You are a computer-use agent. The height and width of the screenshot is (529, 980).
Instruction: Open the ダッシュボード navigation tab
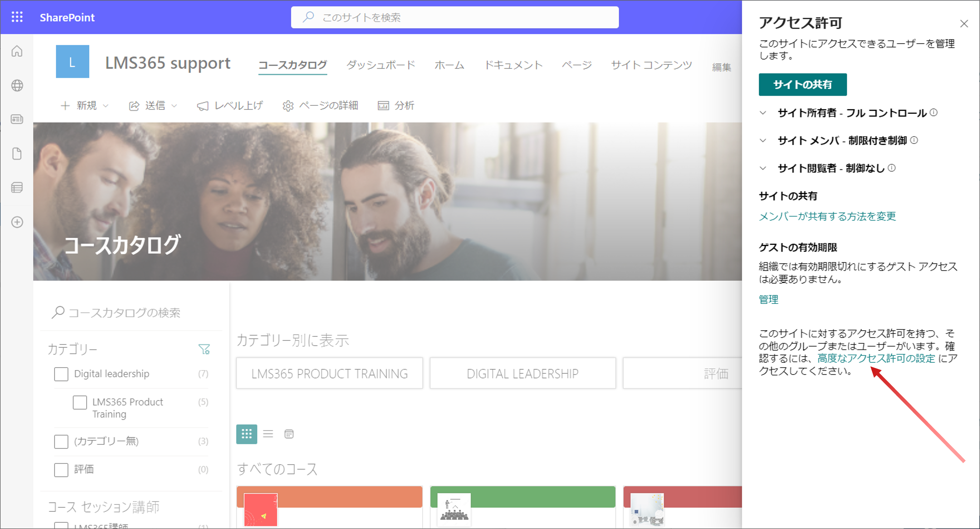381,65
